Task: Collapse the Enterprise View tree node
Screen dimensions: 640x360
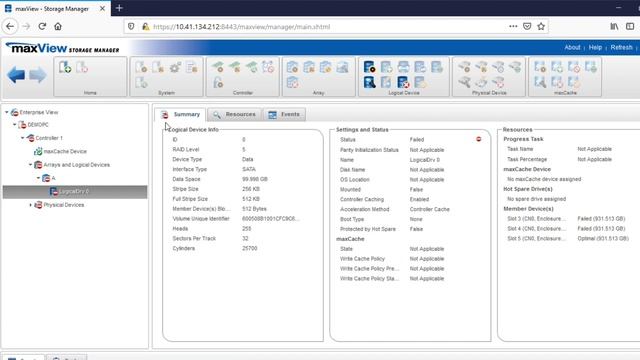Action: point(7,112)
